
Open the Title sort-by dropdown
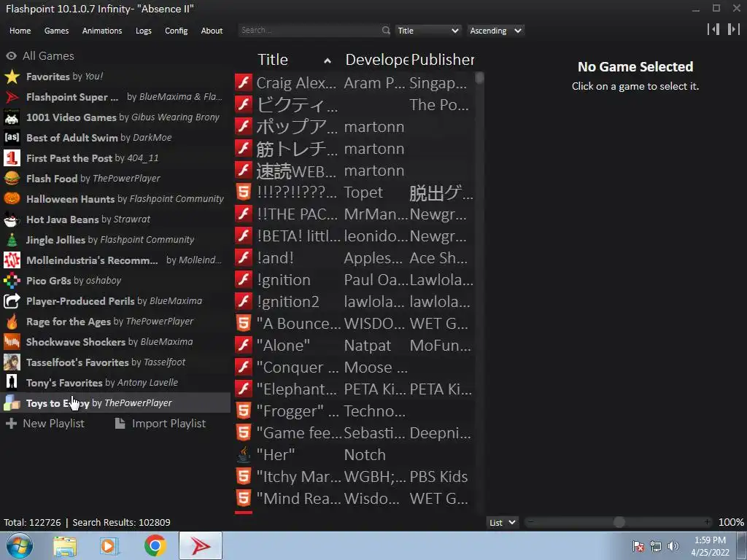point(427,31)
